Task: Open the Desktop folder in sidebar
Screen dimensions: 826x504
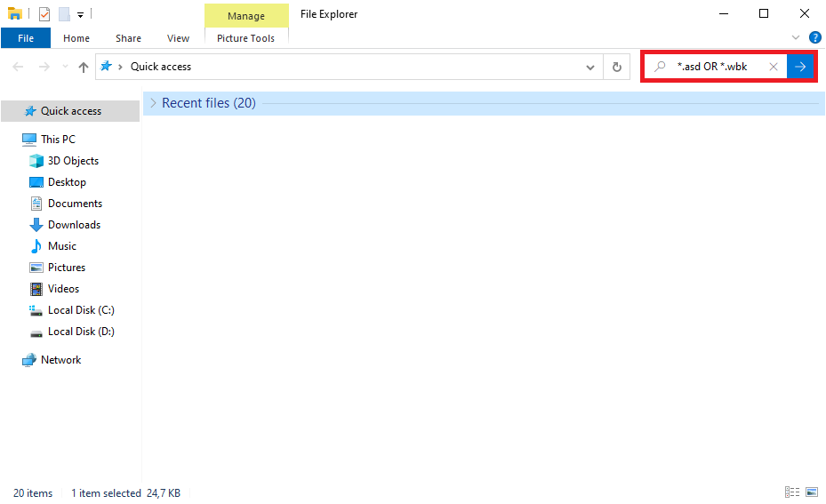Action: point(67,181)
